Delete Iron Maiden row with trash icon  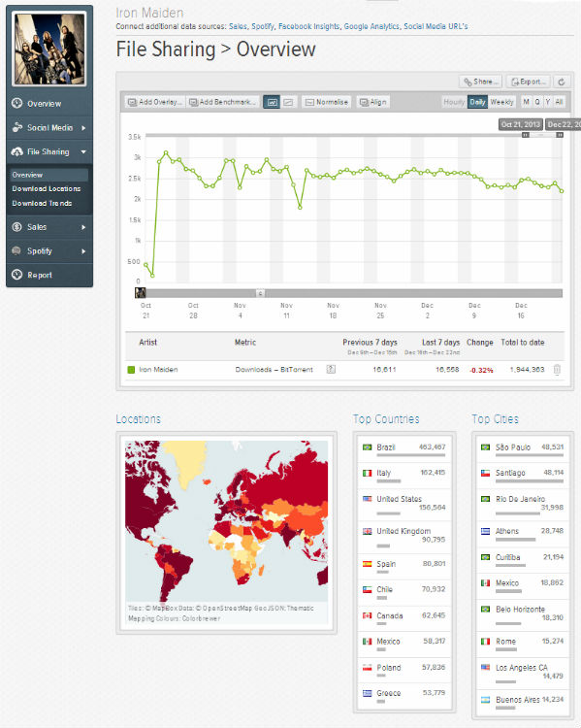click(557, 370)
